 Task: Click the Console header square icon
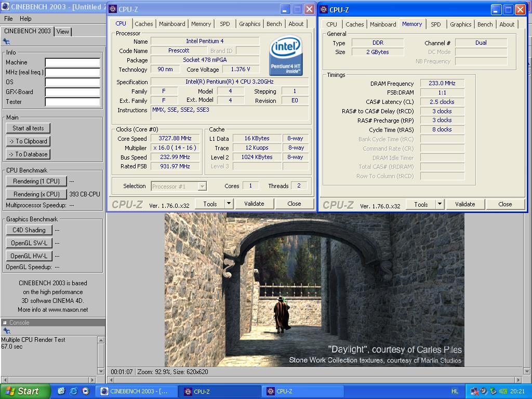coord(5,323)
